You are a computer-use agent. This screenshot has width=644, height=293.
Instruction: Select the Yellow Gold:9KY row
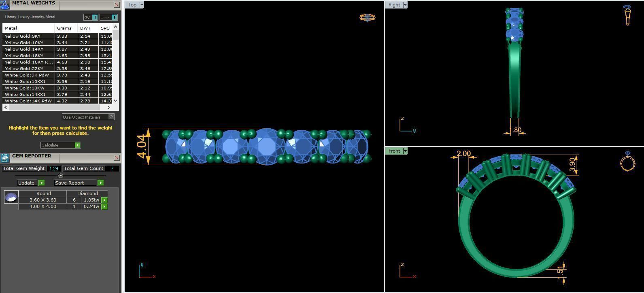click(x=57, y=36)
